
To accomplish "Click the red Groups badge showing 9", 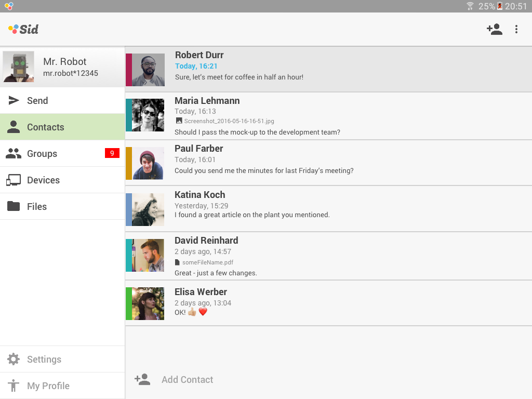I will (x=112, y=153).
